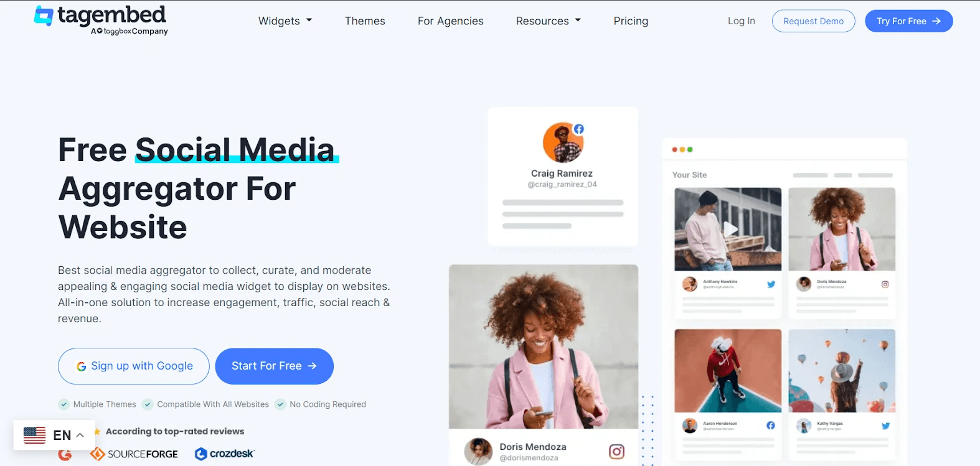Click the No Coding Required checkmark
This screenshot has height=466, width=980.
coord(281,404)
